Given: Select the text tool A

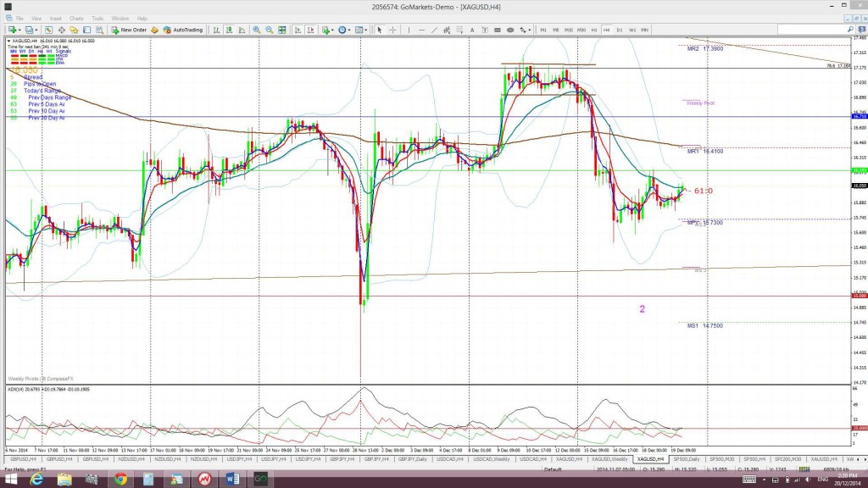Looking at the screenshot, I should click(x=472, y=30).
